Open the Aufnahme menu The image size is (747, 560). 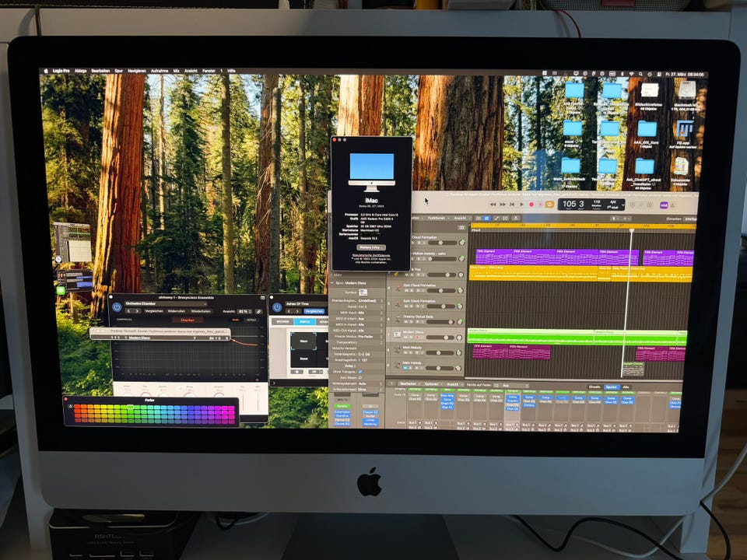tap(160, 71)
